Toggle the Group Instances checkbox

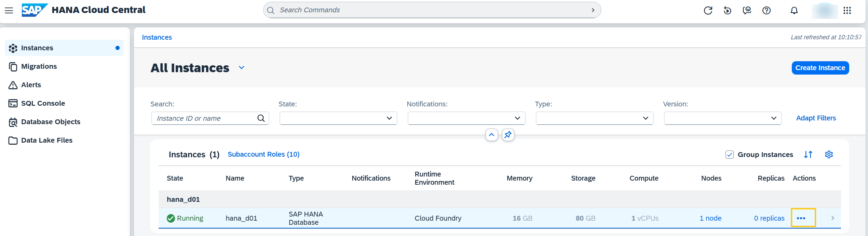coord(730,155)
